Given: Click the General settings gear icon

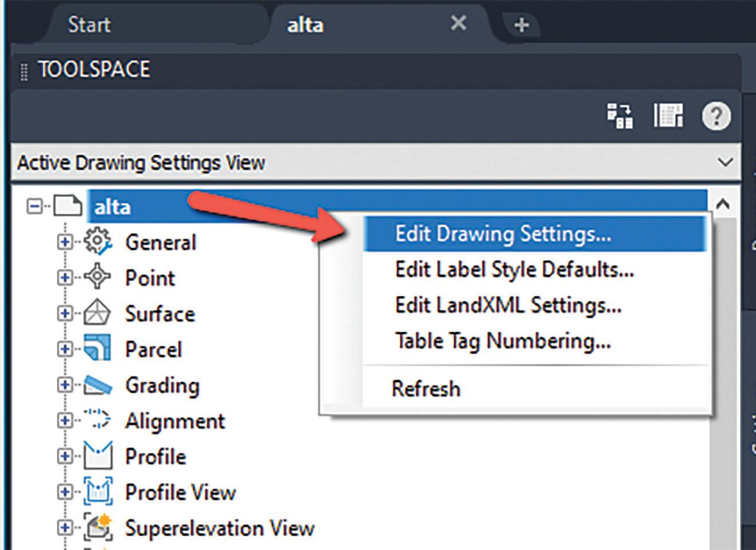Looking at the screenshot, I should (x=98, y=242).
